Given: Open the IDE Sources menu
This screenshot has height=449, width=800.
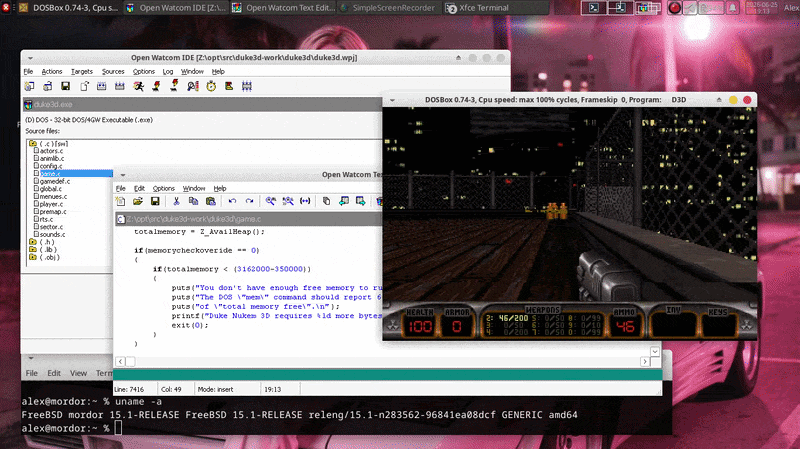Looking at the screenshot, I should coord(113,71).
